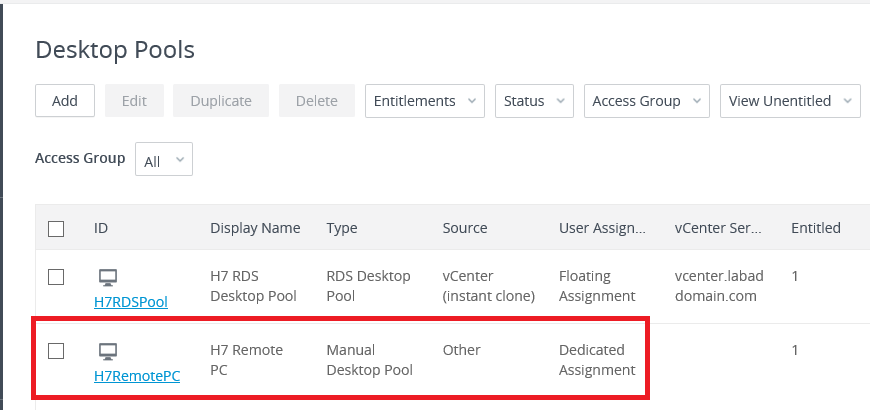Screen dimensions: 870x410
Task: Click the desktop icon above H7RDSPool
Action: click(108, 276)
